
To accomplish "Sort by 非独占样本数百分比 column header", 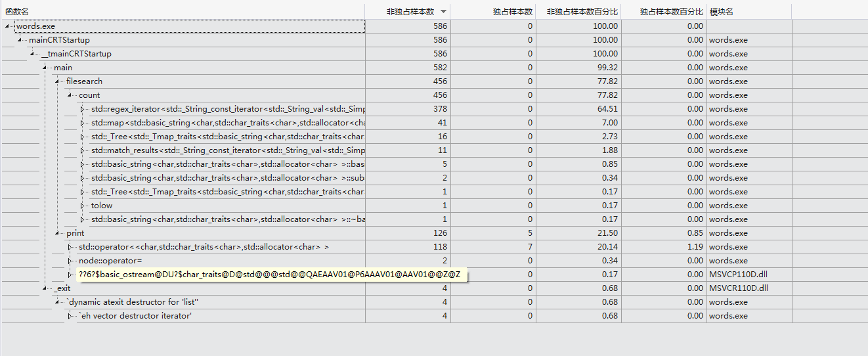I will click(x=578, y=12).
